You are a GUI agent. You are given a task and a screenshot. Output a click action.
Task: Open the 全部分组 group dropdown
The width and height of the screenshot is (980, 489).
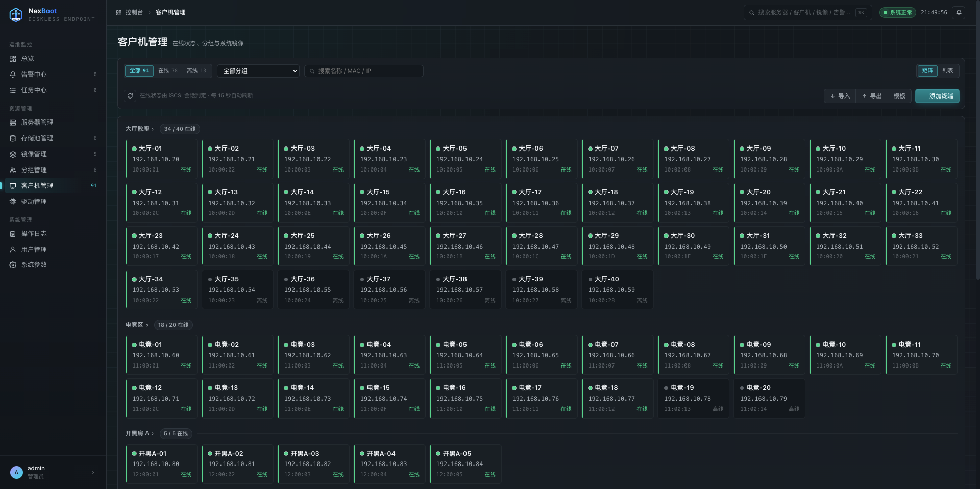point(258,71)
